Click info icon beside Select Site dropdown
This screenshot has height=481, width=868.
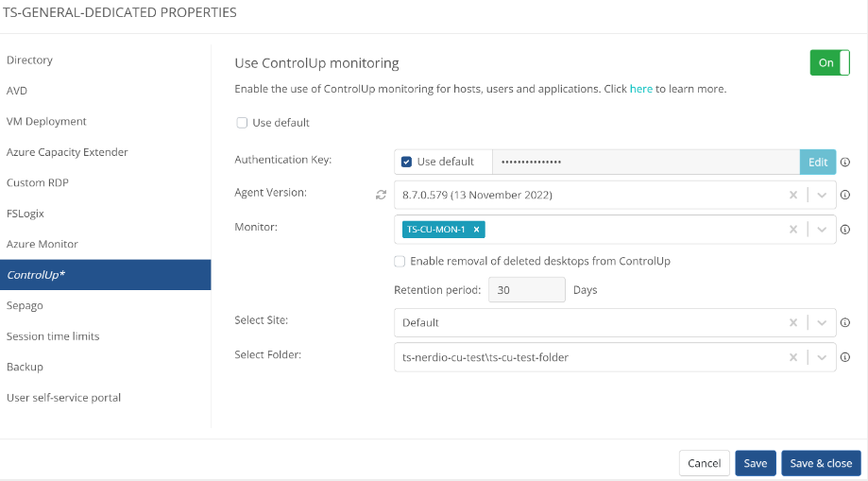point(845,322)
